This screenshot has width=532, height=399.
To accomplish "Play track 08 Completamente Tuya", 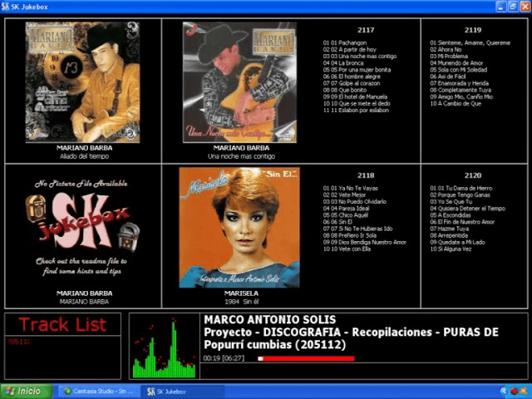I will [461, 91].
